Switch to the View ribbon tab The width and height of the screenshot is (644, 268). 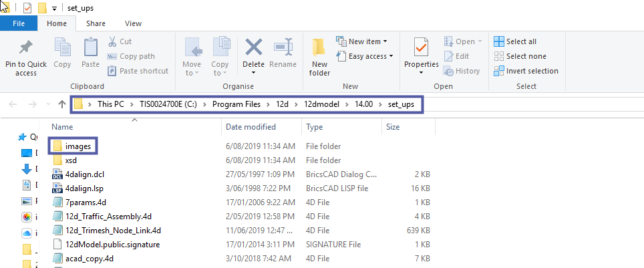click(x=133, y=23)
